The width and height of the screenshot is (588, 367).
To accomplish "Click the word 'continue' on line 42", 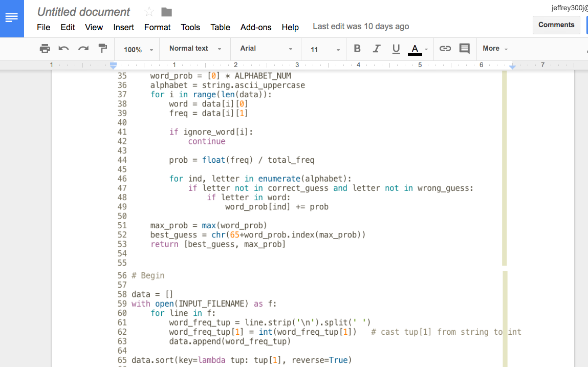I will (207, 141).
